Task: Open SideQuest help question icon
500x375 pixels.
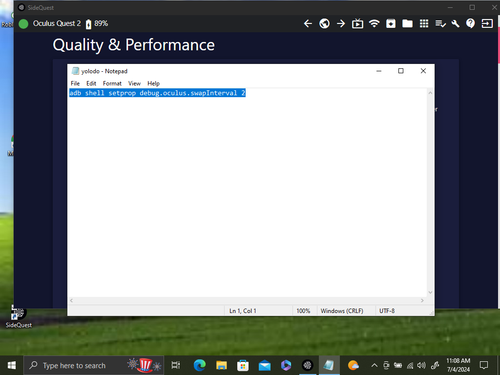Action: (x=470, y=24)
